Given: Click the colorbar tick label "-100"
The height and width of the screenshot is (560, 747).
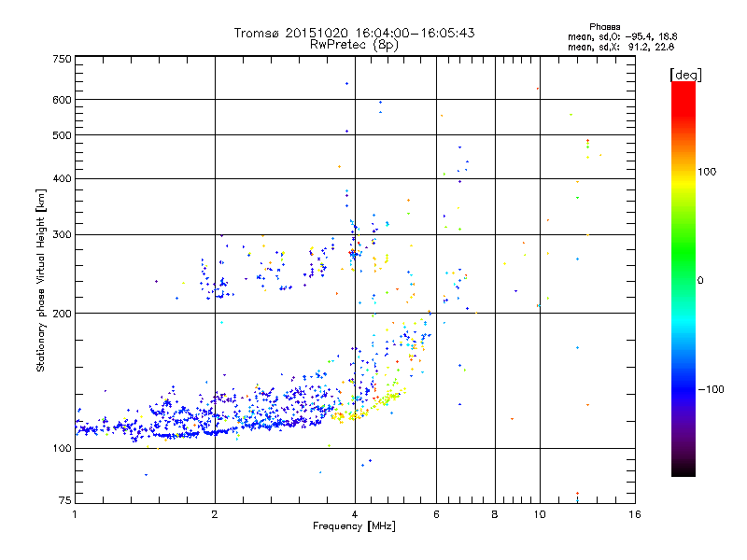Looking at the screenshot, I should pos(711,389).
